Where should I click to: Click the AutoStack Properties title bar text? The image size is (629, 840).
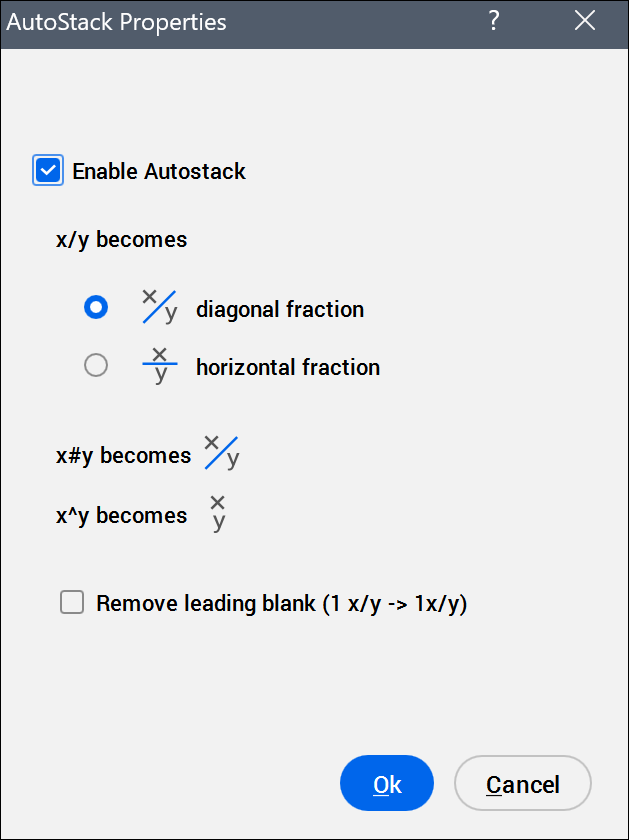pos(117,22)
